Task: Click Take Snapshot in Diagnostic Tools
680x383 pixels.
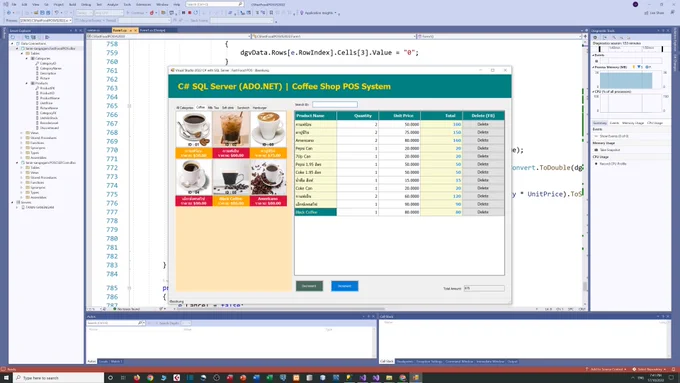Action: pyautogui.click(x=610, y=150)
